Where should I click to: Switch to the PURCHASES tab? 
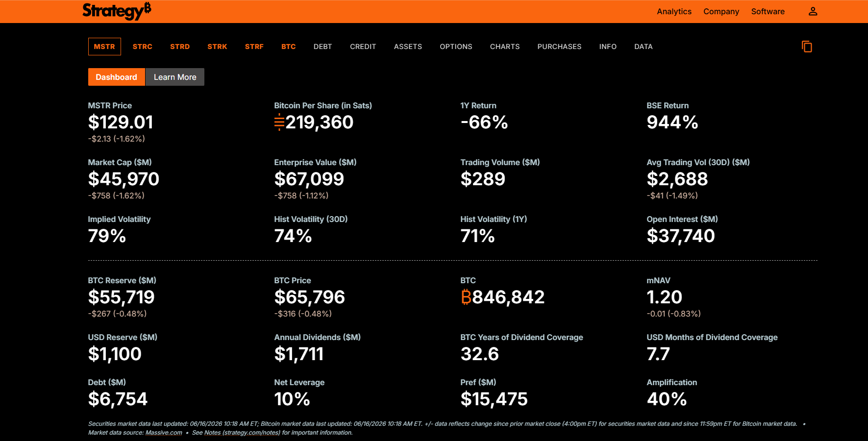559,47
